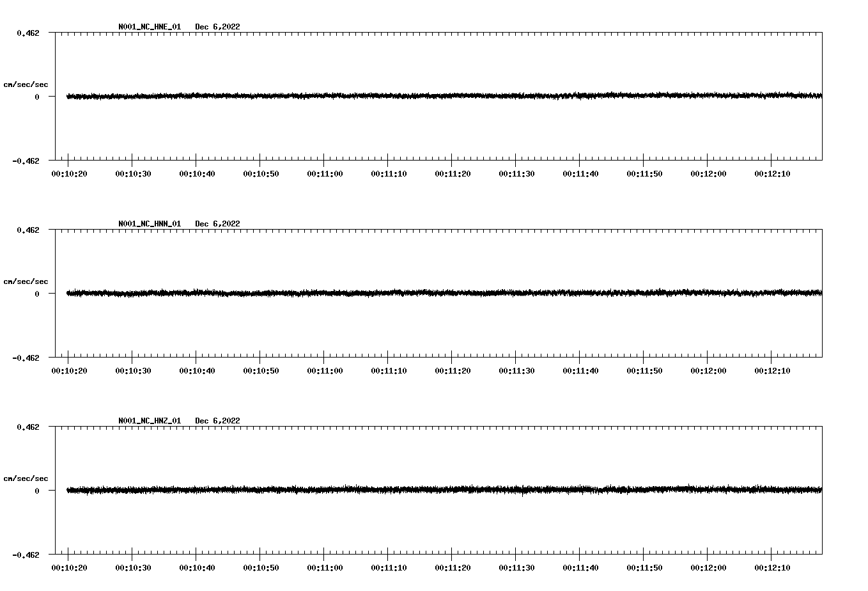Click the HNE plot date Dec 6,2022

click(217, 27)
